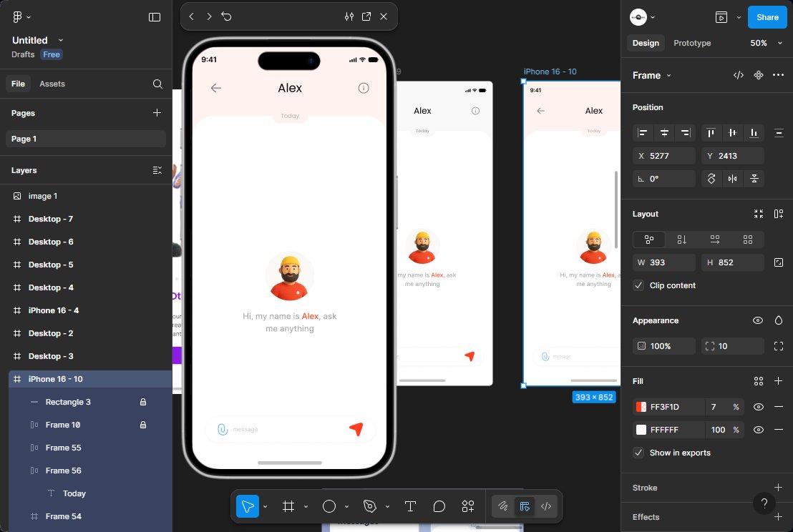The image size is (793, 532).
Task: Click the FFFFFF fill color swatch
Action: coord(641,430)
